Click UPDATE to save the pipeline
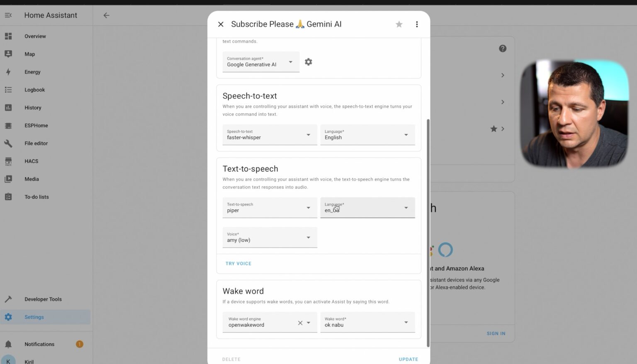This screenshot has width=637, height=364. pyautogui.click(x=408, y=359)
